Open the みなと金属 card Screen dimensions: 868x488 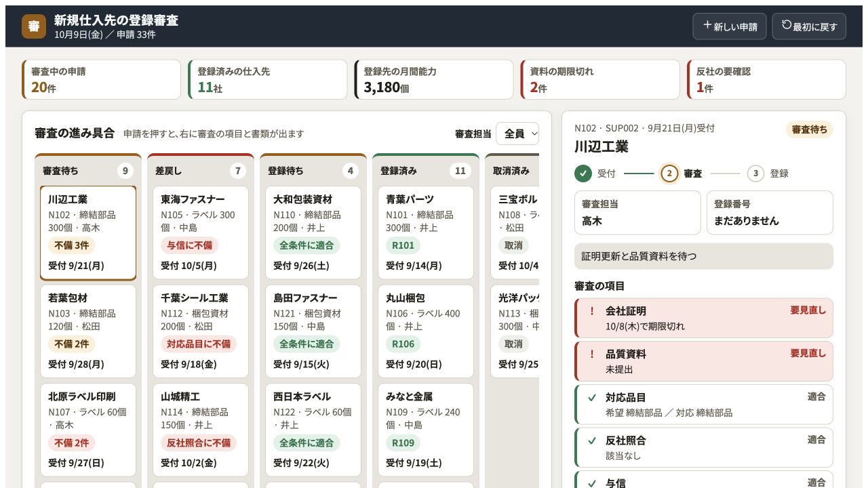(x=426, y=430)
